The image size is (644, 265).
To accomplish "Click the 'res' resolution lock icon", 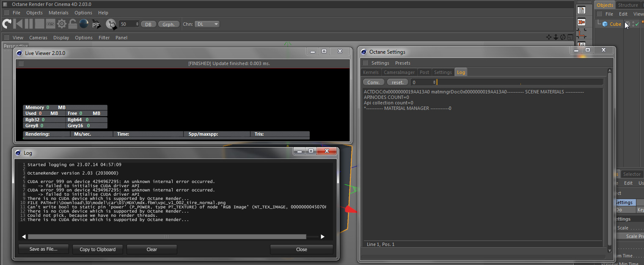I will pos(51,24).
